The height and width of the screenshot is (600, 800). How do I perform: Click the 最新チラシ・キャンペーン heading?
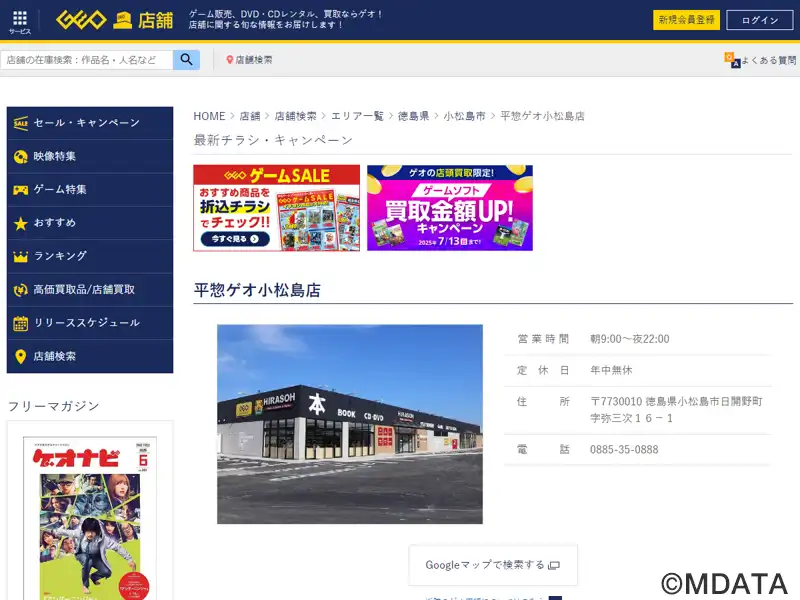pyautogui.click(x=273, y=140)
